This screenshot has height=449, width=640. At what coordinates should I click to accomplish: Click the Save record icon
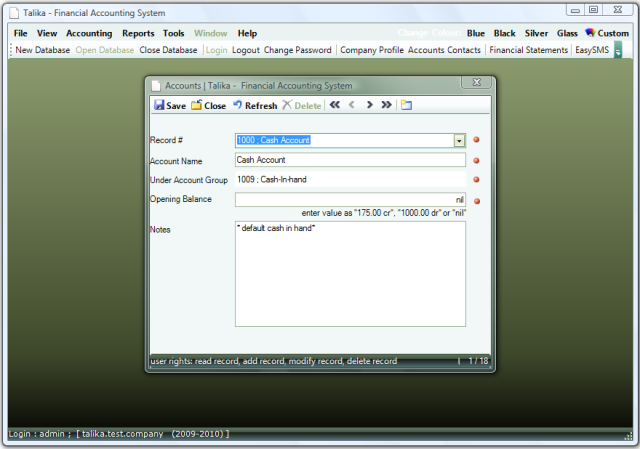pos(159,105)
